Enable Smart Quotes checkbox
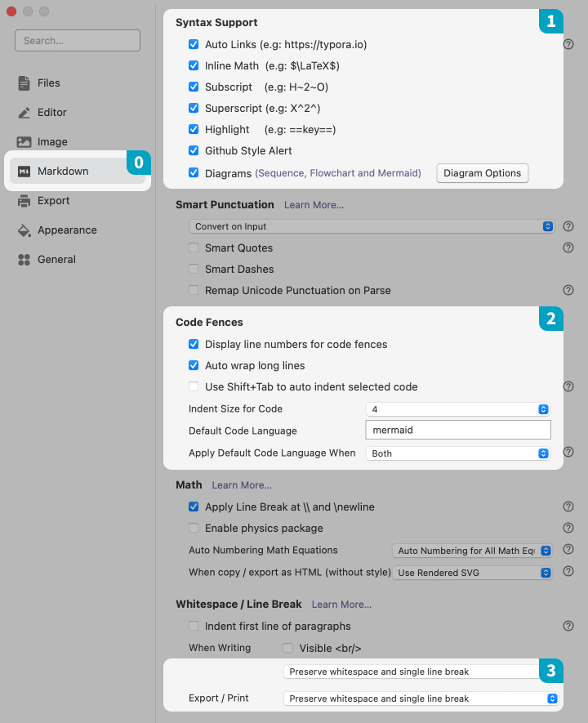This screenshot has height=723, width=588. 194,248
